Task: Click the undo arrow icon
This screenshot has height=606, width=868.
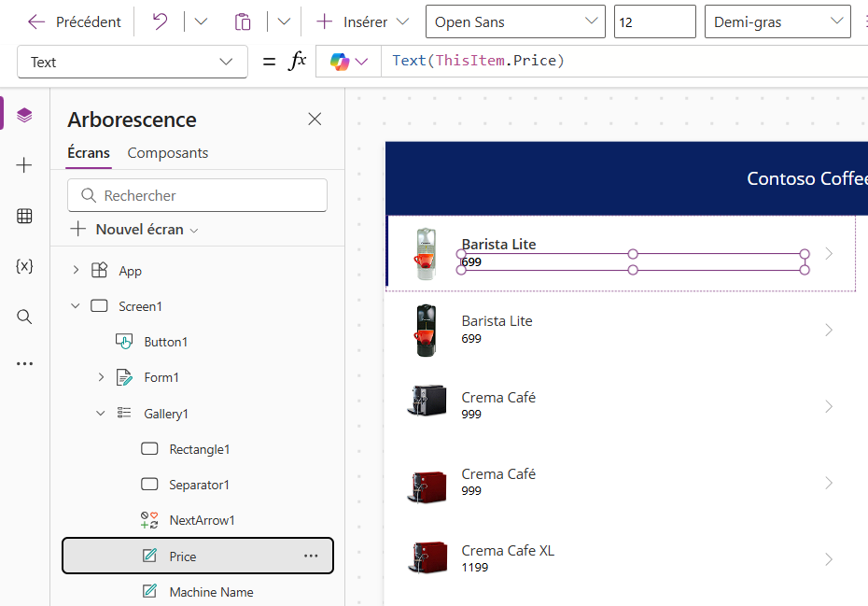Action: coord(160,22)
